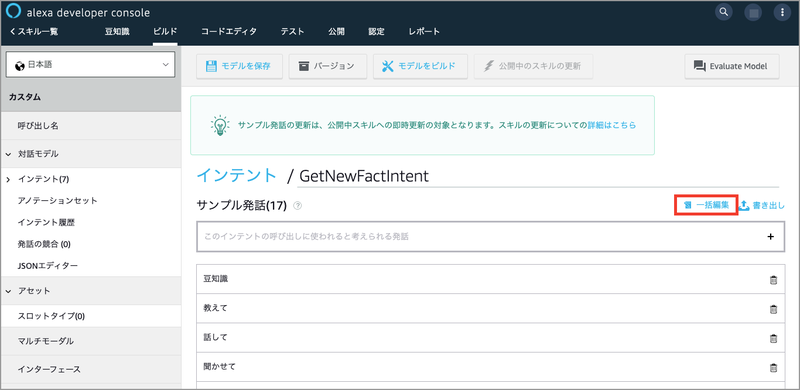Open search with the magnifier icon
The width and height of the screenshot is (800, 390).
pyautogui.click(x=723, y=11)
